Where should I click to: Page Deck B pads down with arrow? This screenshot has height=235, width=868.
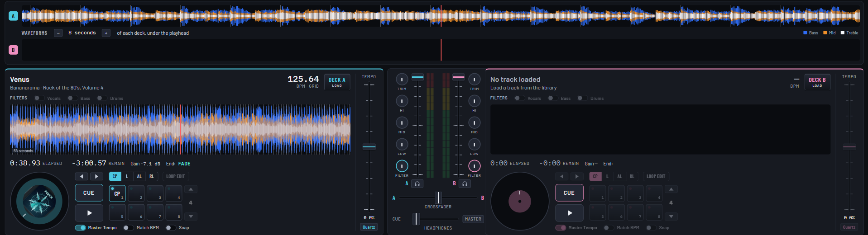tap(671, 216)
